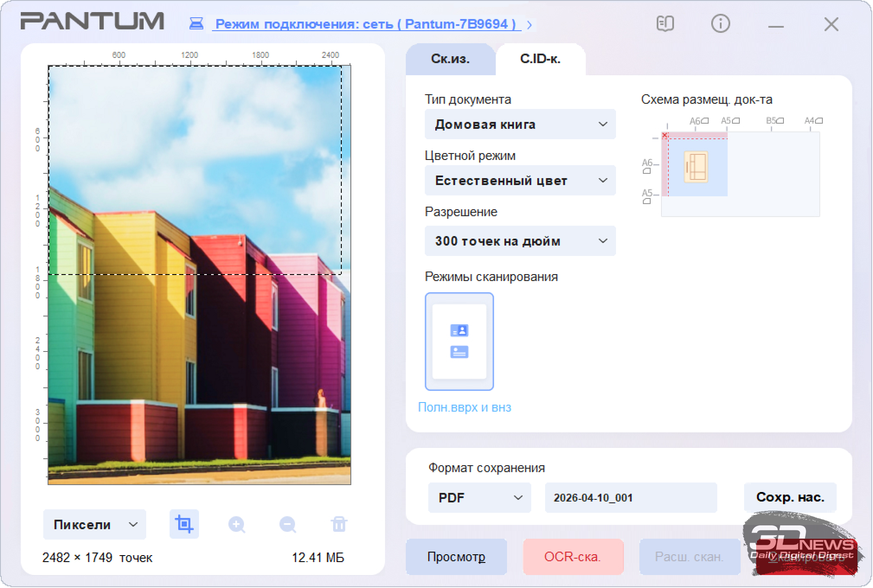Viewport: 873px width, 588px height.
Task: Click the file name input field
Action: click(x=630, y=498)
